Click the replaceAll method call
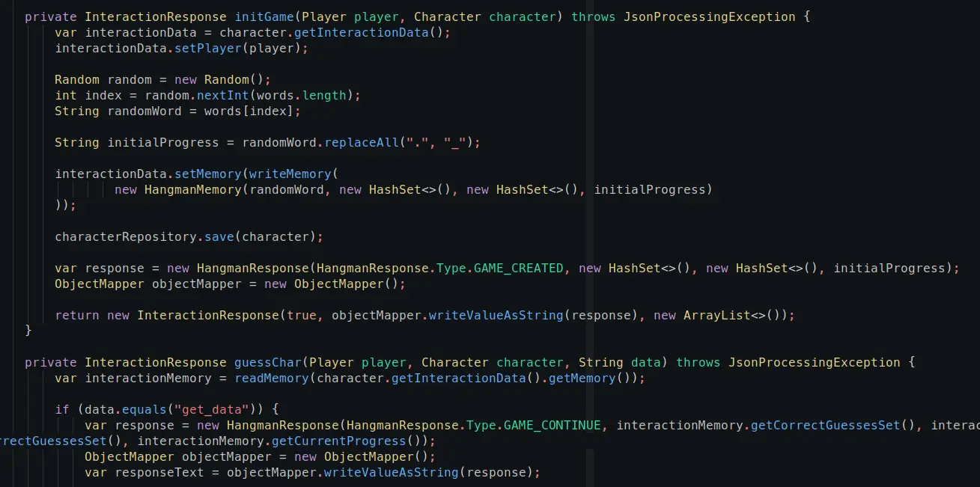Image resolution: width=980 pixels, height=487 pixels. pos(362,142)
